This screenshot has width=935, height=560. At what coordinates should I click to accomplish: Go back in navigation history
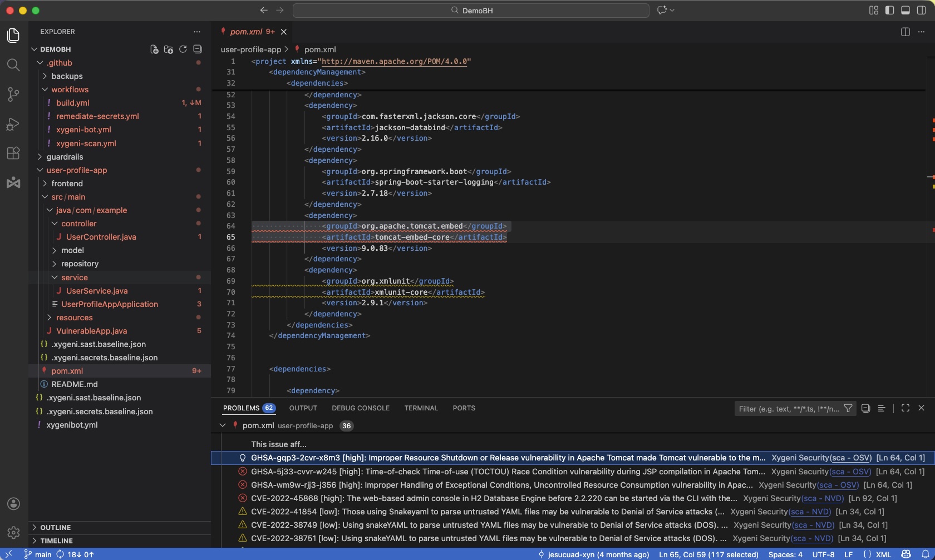pos(264,10)
